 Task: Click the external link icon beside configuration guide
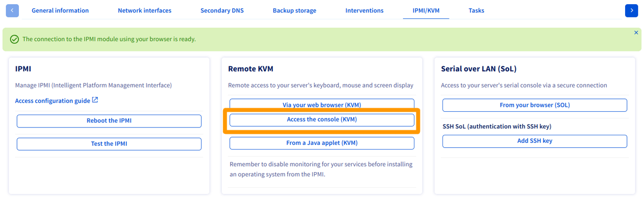pos(95,100)
